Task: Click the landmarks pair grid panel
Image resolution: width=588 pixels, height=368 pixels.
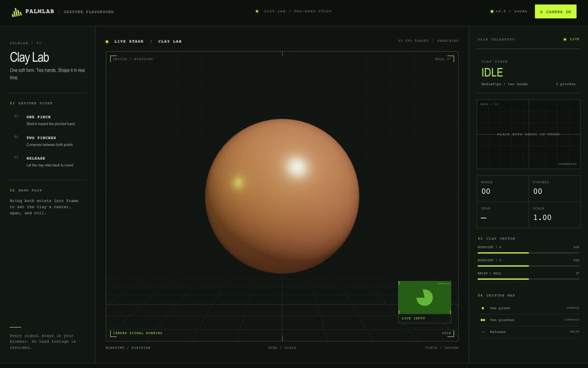Action: click(528, 134)
